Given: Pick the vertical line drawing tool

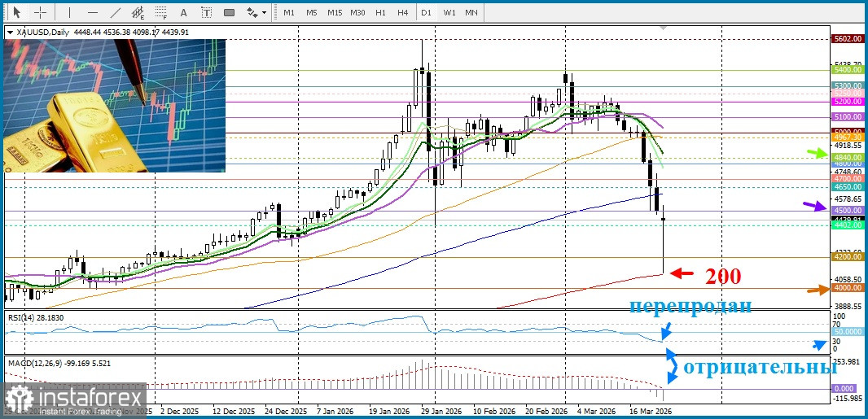Looking at the screenshot, I should [x=69, y=12].
